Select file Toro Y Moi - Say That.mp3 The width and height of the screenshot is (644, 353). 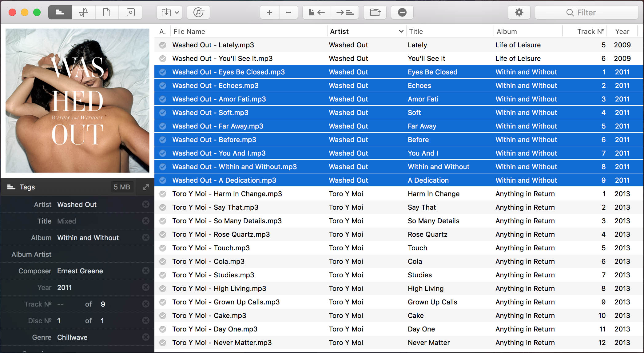(x=215, y=207)
